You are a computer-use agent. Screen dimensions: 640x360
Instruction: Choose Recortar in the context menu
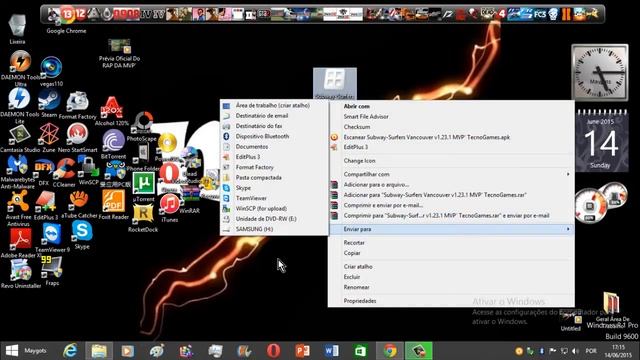tap(354, 242)
